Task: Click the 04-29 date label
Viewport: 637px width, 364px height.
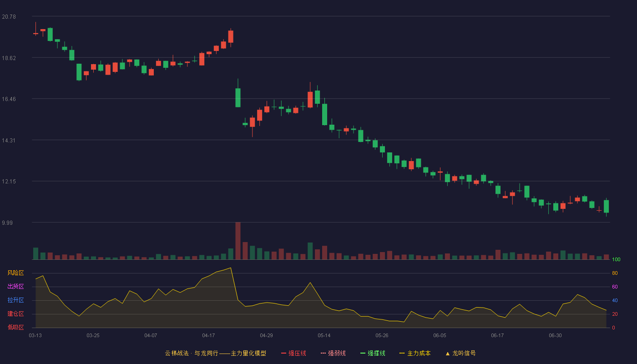Action: tap(266, 335)
